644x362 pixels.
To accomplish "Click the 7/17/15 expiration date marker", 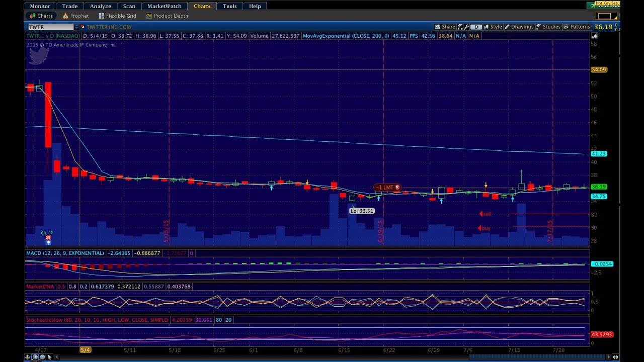I will 550,231.
